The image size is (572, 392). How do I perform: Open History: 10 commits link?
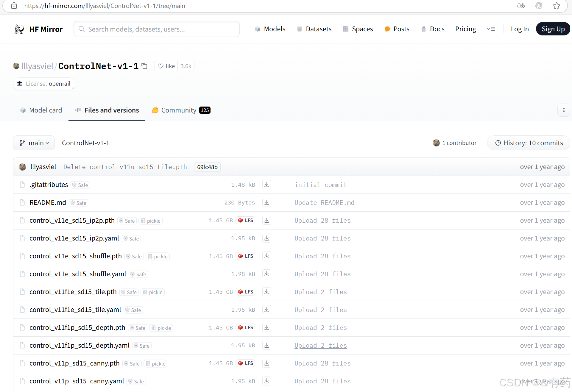[529, 143]
